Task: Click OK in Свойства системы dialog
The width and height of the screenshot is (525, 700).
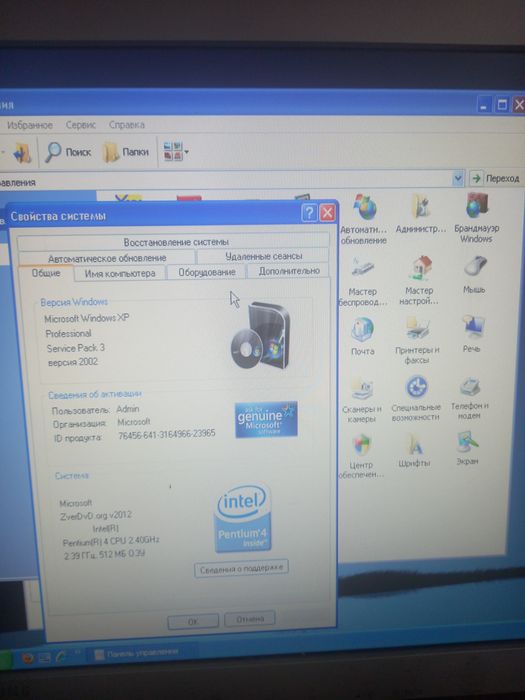Action: (193, 621)
